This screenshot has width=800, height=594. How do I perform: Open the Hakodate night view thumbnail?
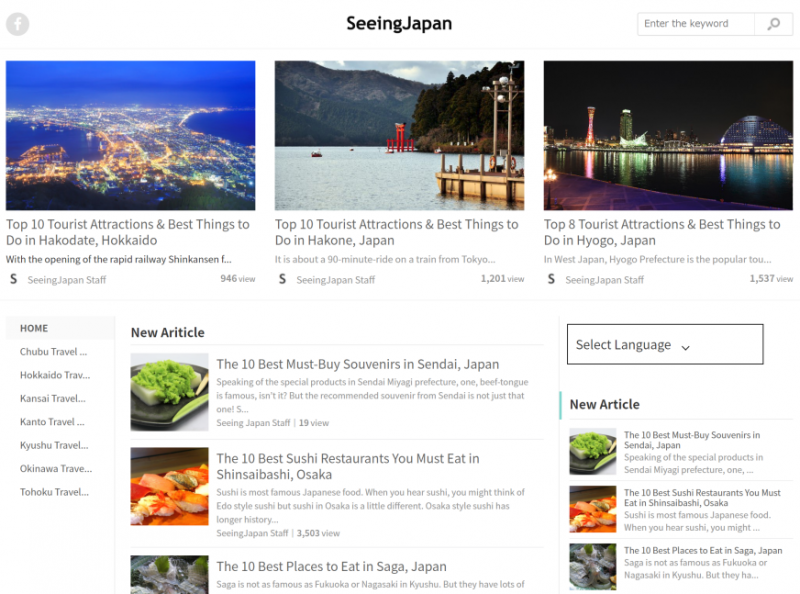point(131,135)
